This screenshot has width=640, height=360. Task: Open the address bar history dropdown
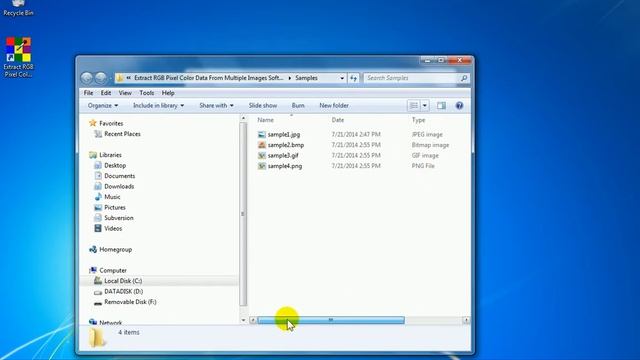(x=342, y=78)
